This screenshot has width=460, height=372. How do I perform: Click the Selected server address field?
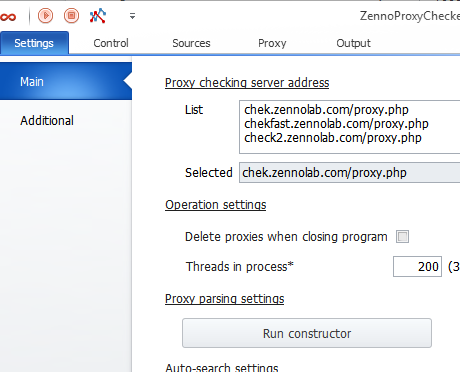(x=349, y=173)
